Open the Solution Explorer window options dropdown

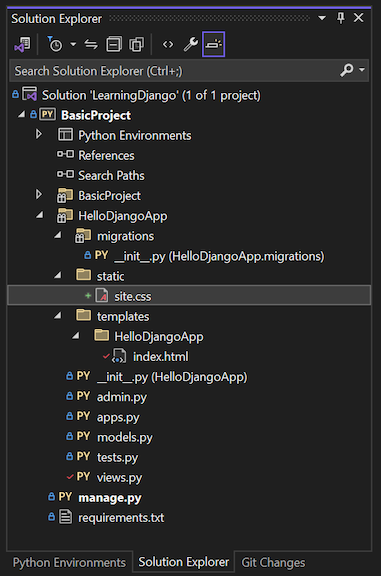coord(322,18)
